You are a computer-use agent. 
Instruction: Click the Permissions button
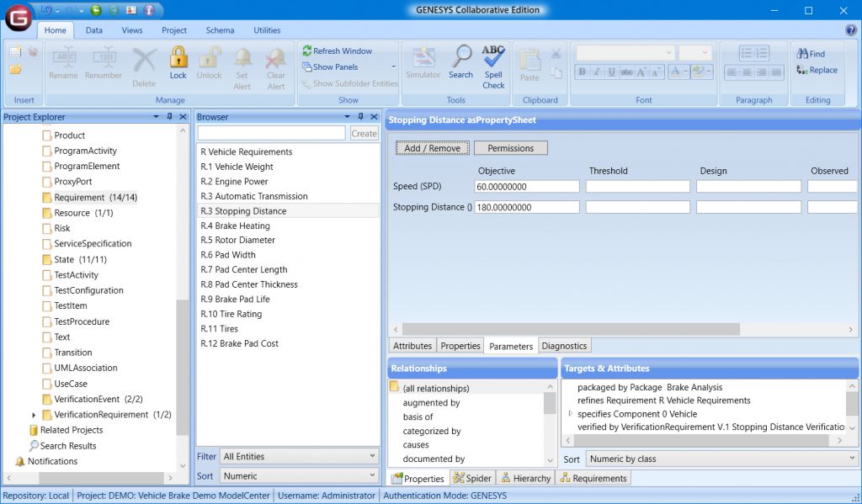click(x=510, y=147)
